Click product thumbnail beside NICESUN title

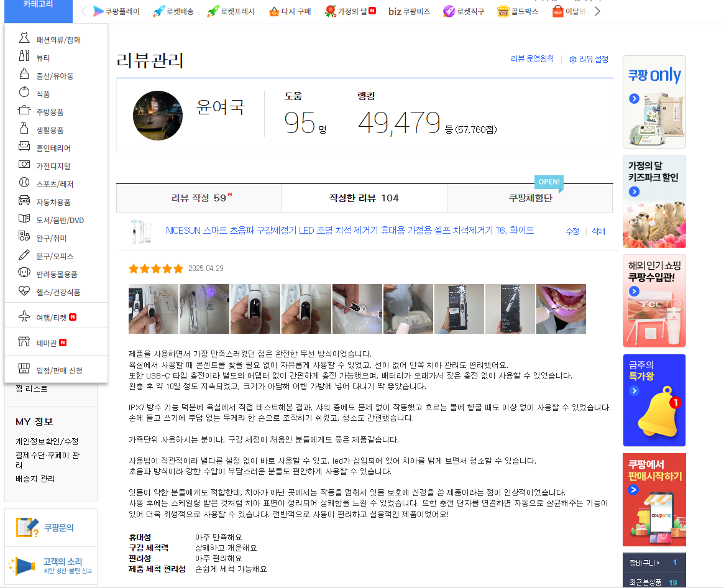click(x=141, y=231)
